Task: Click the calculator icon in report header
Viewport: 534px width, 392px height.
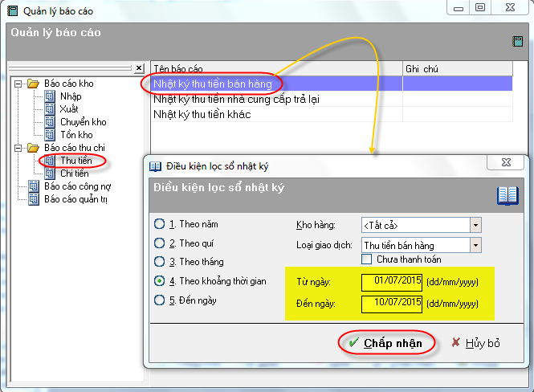Action: click(517, 41)
